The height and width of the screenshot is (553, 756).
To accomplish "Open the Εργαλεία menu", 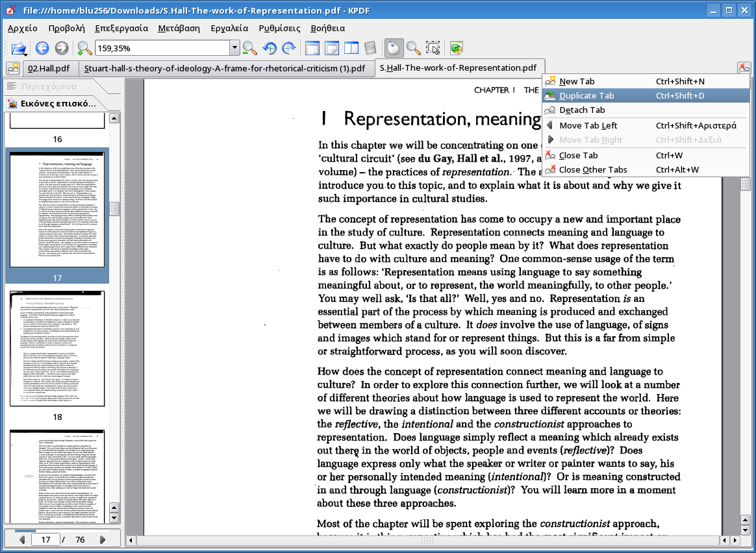I will pyautogui.click(x=229, y=28).
